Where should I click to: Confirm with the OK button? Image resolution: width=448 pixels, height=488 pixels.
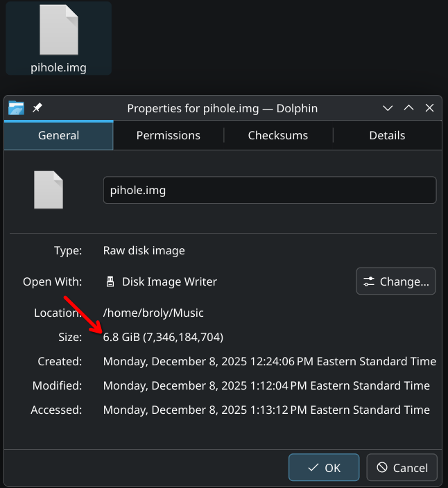tap(324, 468)
